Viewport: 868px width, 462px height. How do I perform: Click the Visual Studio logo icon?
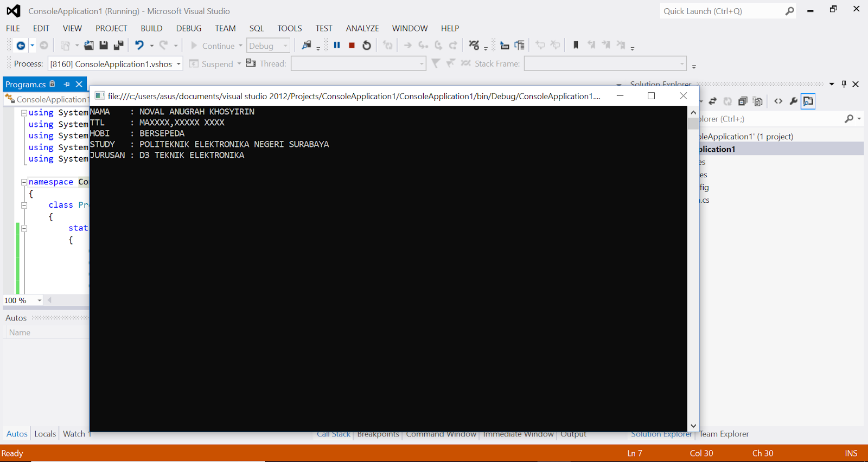[14, 11]
